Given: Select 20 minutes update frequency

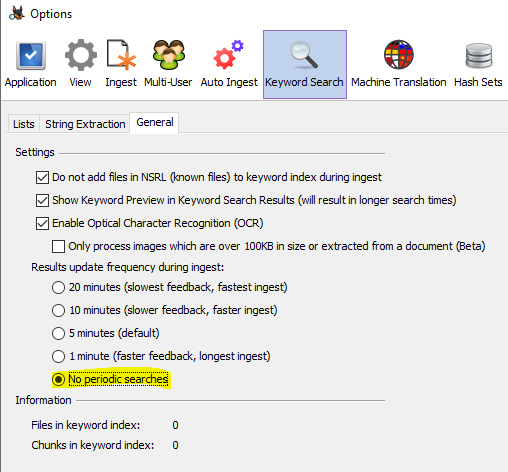Looking at the screenshot, I should pos(58,287).
